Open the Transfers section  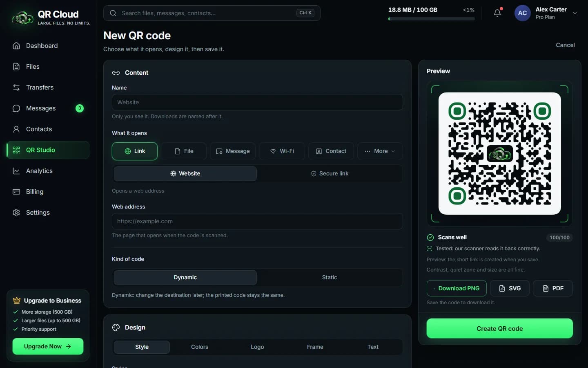(48, 88)
